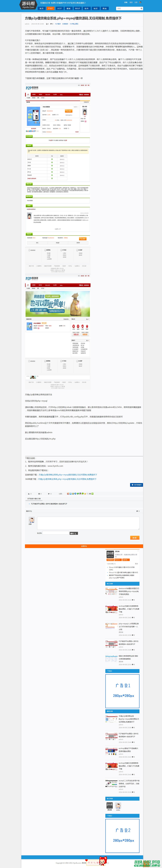This screenshot has height=868, width=162.
Task: Click the P2P商业源码 tag link
Action: [x=74, y=24]
